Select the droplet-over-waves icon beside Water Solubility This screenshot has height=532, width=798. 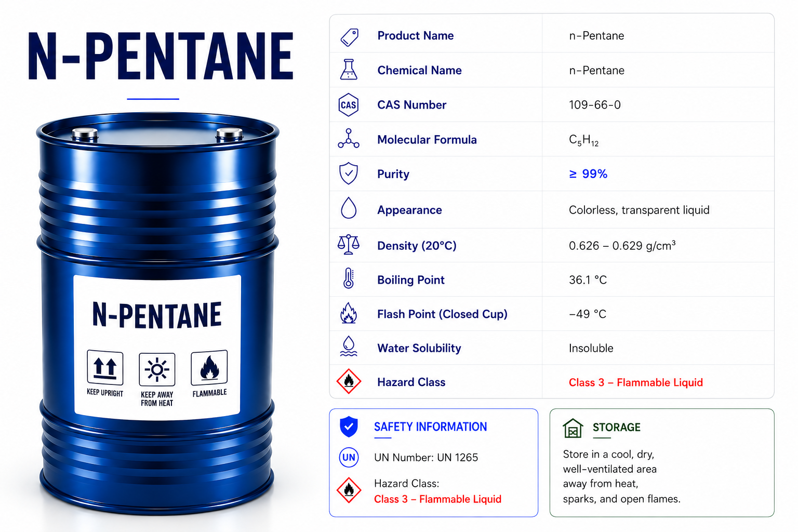click(349, 347)
